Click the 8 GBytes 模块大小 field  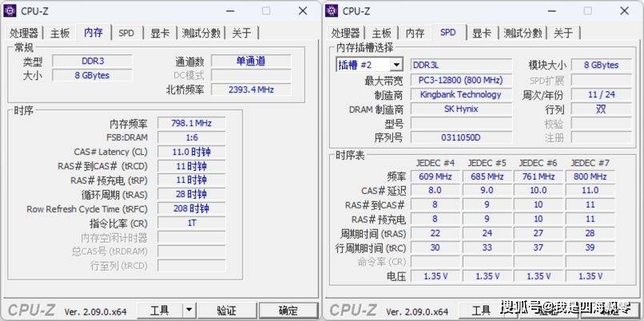[x=602, y=65]
